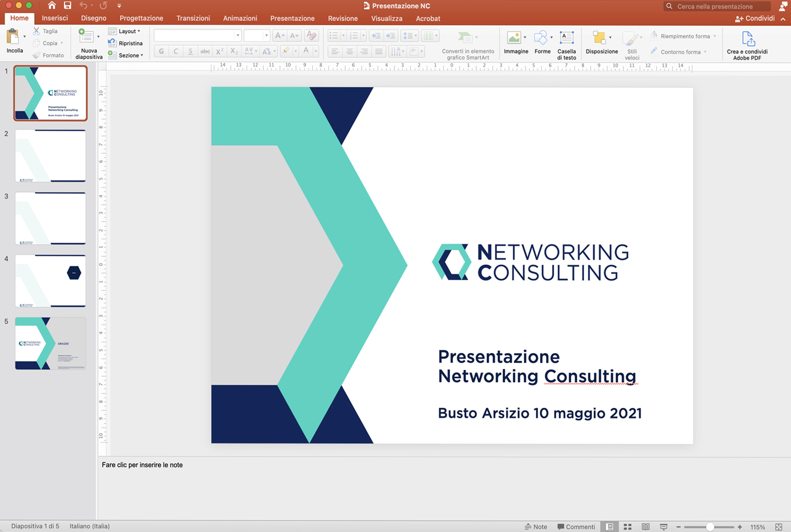Switch to the Acrobat tab
791x532 pixels.
(428, 18)
